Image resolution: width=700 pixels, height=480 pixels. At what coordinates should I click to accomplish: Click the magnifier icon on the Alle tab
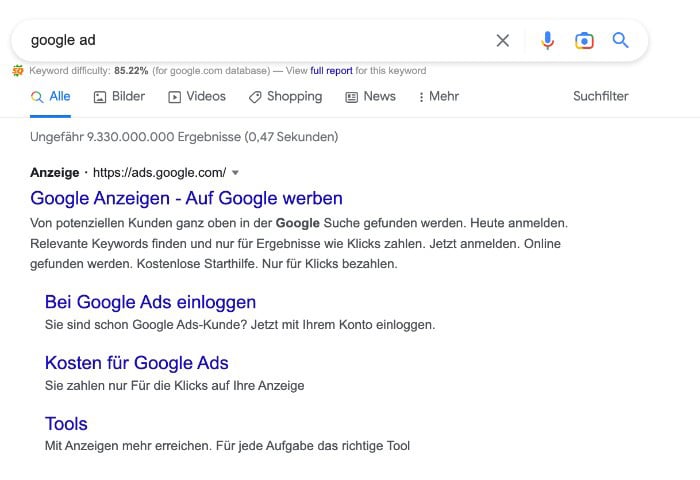(37, 97)
